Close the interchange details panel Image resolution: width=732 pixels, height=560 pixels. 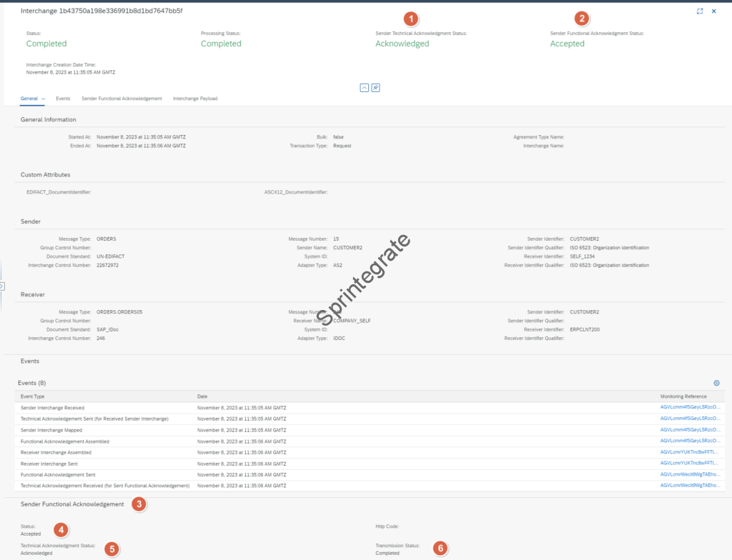[x=713, y=11]
